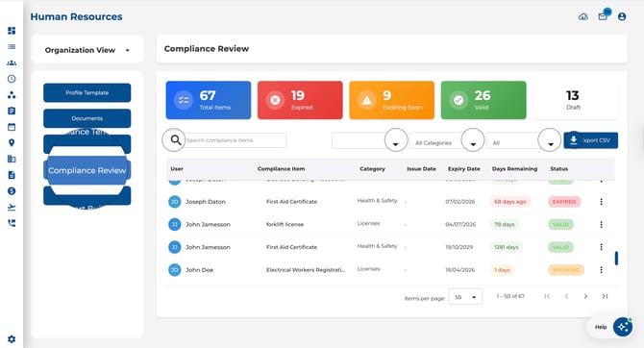The image size is (644, 348).
Task: Click the WARNING status badge
Action: (566, 270)
